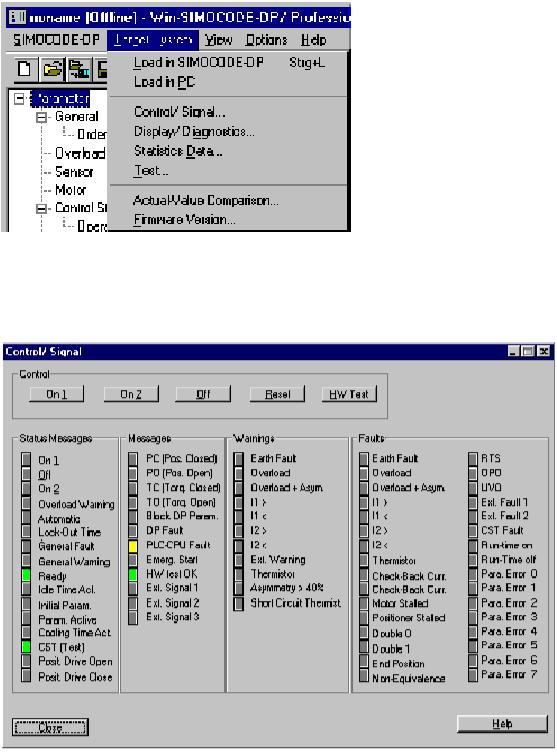Viewport: 557px width, 752px height.
Task: Click the Earth Fault warning indicator
Action: click(238, 458)
